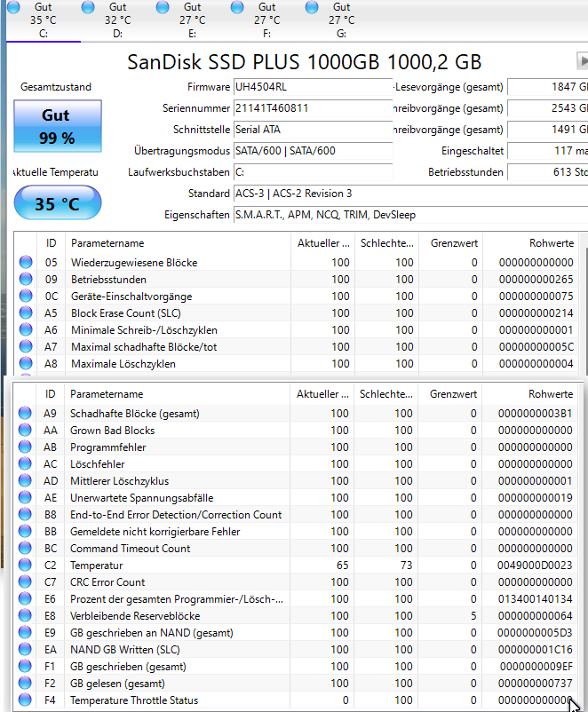588x712 pixels.
Task: Click the Gesamtzustand label
Action: tap(56, 87)
